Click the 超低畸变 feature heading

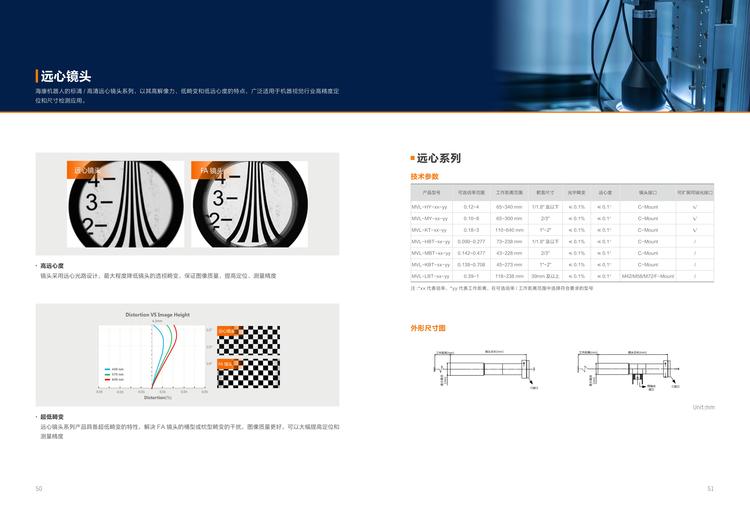(52, 416)
